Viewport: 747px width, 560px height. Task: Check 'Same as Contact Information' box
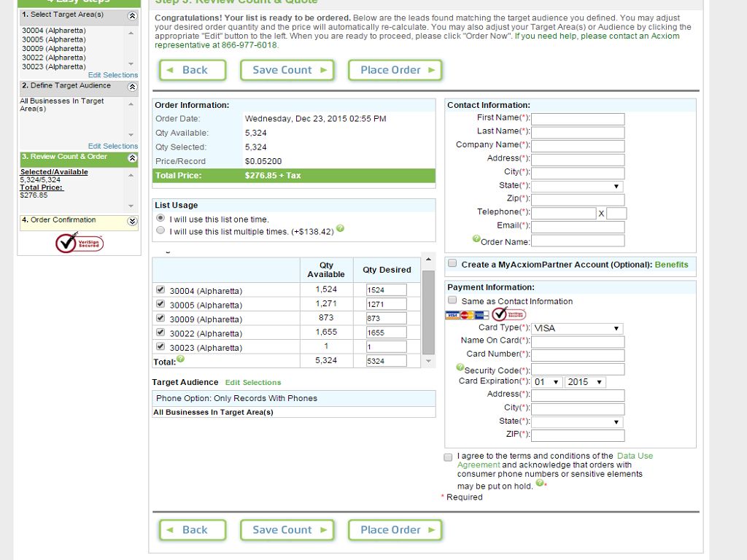pyautogui.click(x=452, y=300)
